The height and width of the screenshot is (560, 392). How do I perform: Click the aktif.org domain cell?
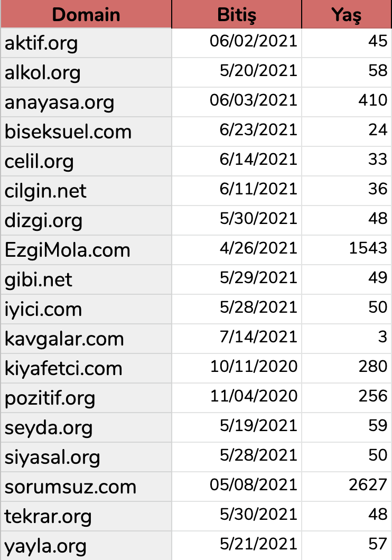[x=86, y=43]
